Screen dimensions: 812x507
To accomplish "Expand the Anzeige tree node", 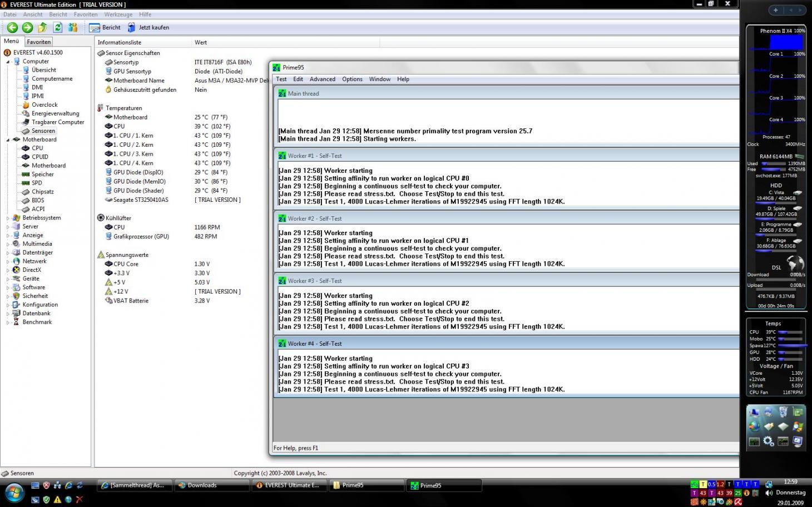I will click(8, 235).
